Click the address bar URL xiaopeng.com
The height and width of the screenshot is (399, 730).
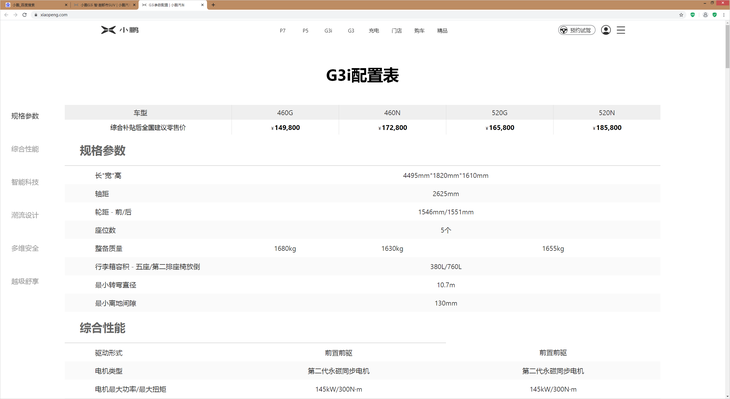(54, 15)
